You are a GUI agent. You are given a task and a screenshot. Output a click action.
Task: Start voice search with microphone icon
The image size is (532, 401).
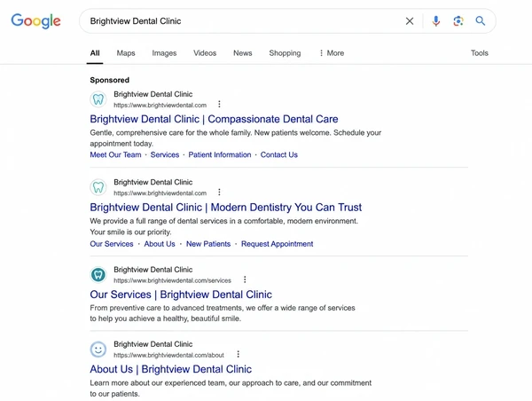436,21
